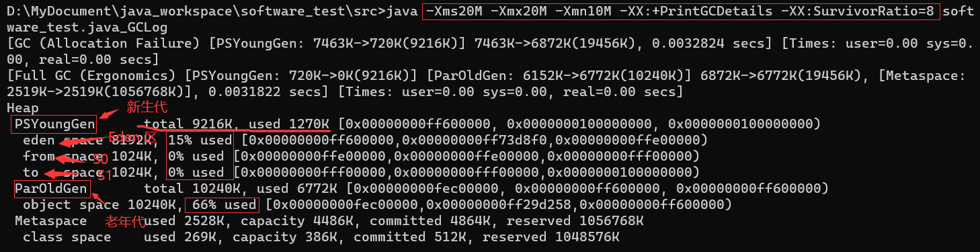Click the Heap heading line
Screen dimensions: 980x252
(x=23, y=108)
